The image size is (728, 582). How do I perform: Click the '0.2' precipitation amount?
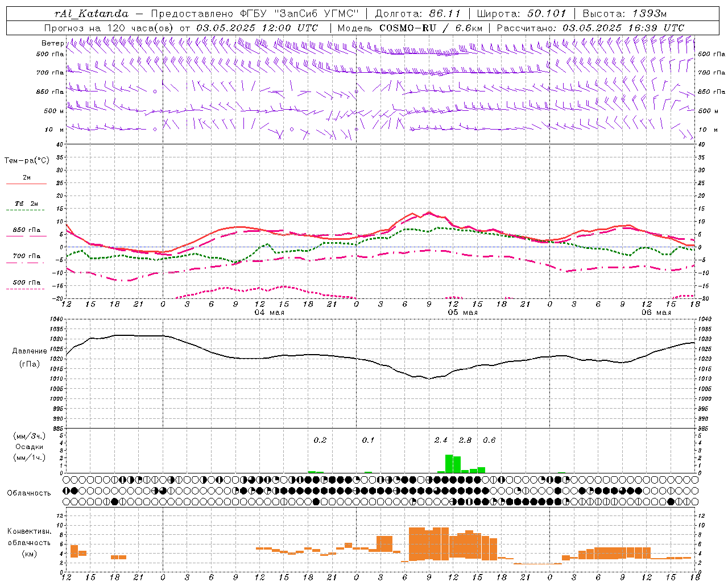pyautogui.click(x=320, y=440)
